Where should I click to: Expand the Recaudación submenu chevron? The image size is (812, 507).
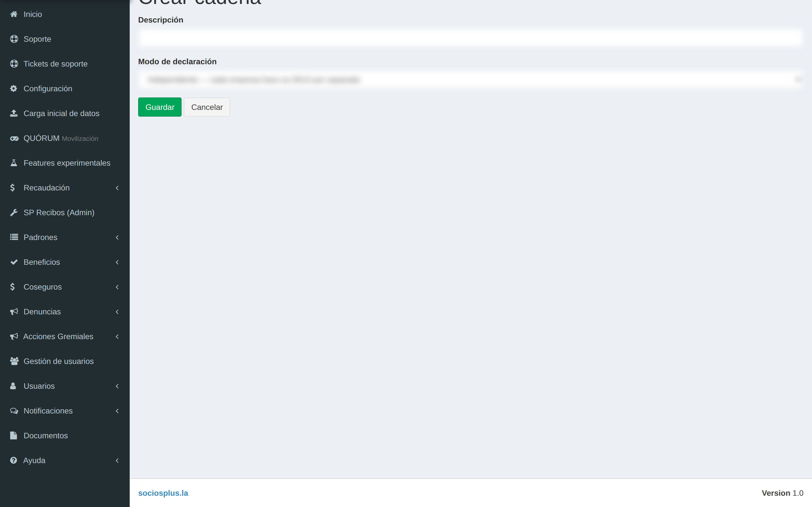[x=117, y=188]
